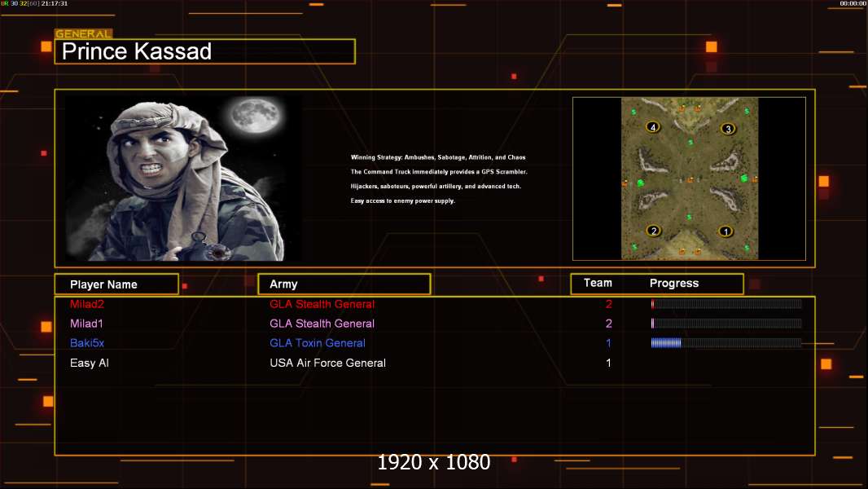Click Milad2's loading progress bar

726,303
